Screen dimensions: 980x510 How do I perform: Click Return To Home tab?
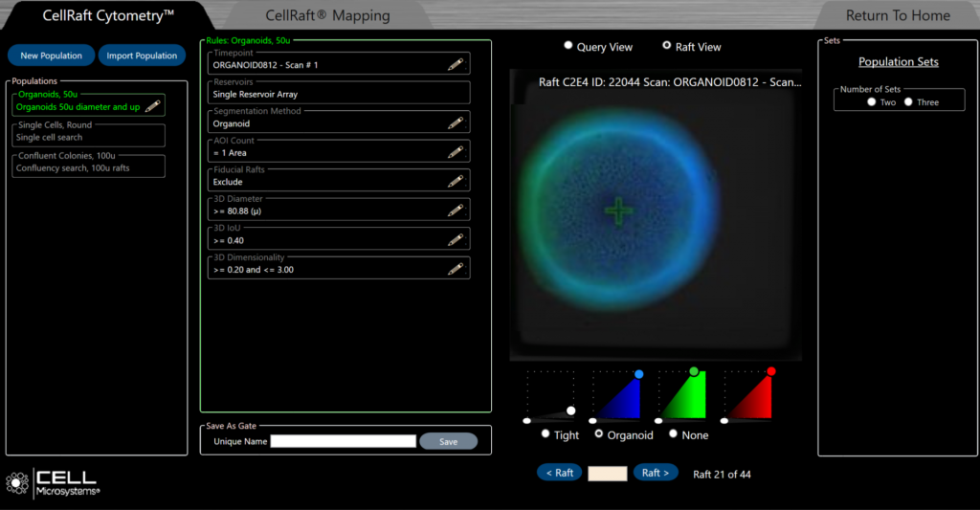coord(898,15)
